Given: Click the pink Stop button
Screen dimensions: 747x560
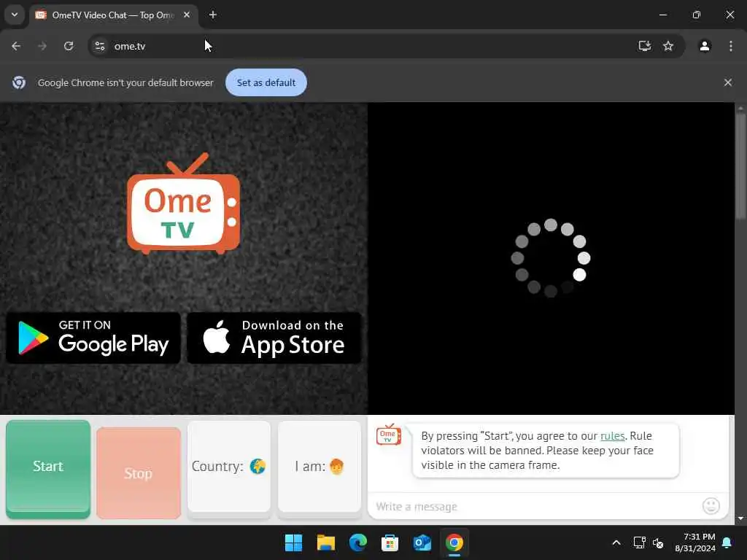Looking at the screenshot, I should (138, 472).
